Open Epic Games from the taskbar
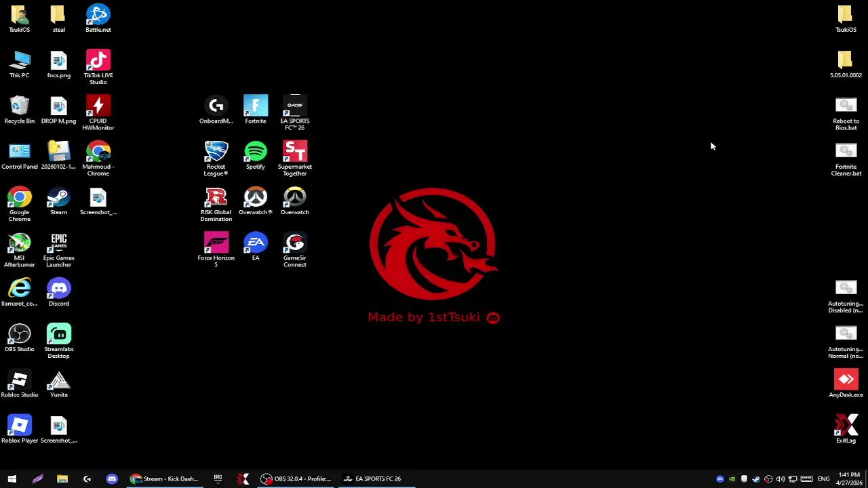Image resolution: width=868 pixels, height=488 pixels. (x=218, y=479)
